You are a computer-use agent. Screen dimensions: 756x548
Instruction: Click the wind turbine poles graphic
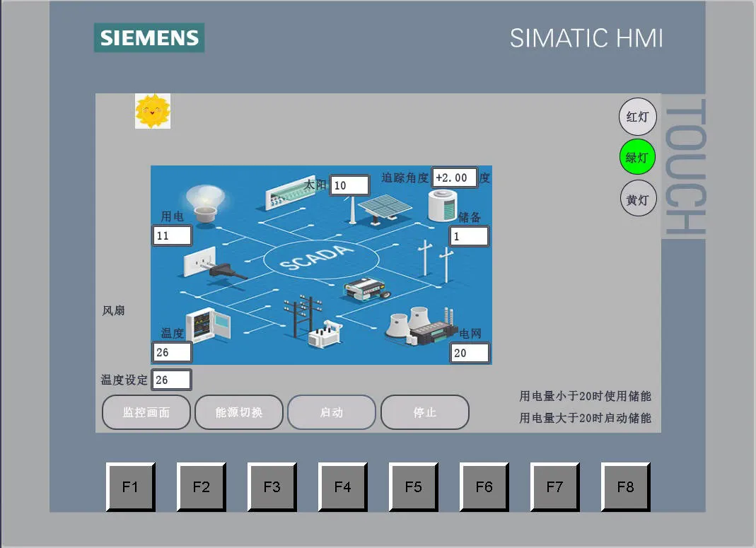tap(436, 261)
